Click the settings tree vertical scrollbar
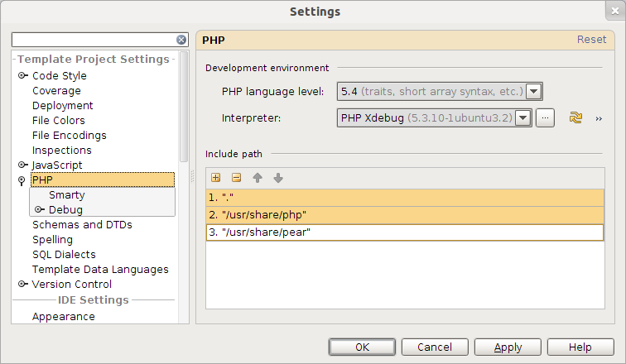 pyautogui.click(x=184, y=108)
